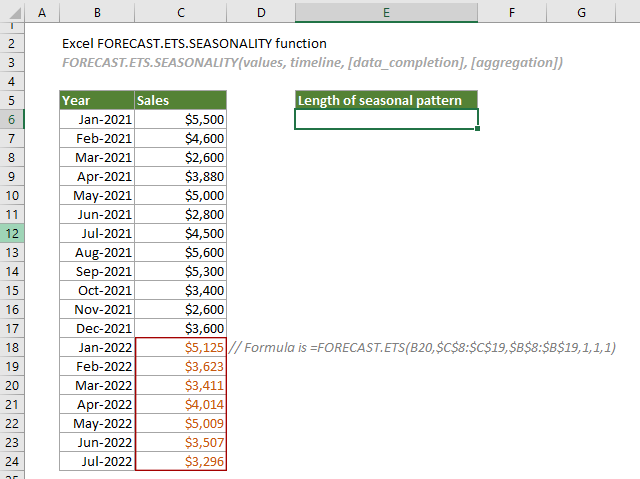Select the $5,500 sales cell

(180, 119)
